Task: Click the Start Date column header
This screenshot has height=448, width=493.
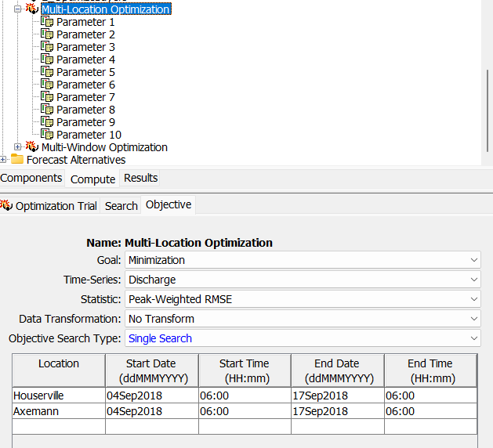Action: coord(152,370)
